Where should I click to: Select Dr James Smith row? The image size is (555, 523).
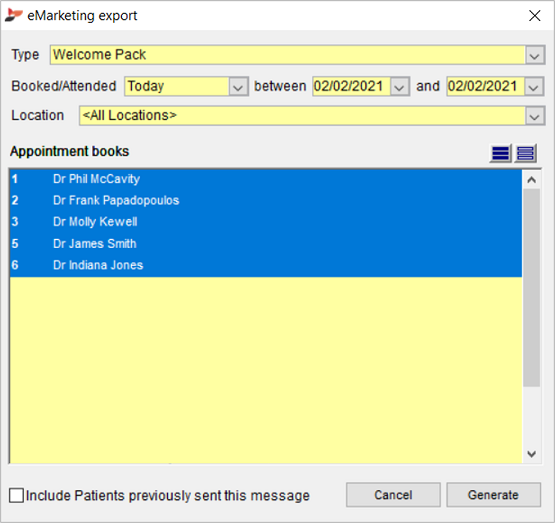click(x=265, y=243)
